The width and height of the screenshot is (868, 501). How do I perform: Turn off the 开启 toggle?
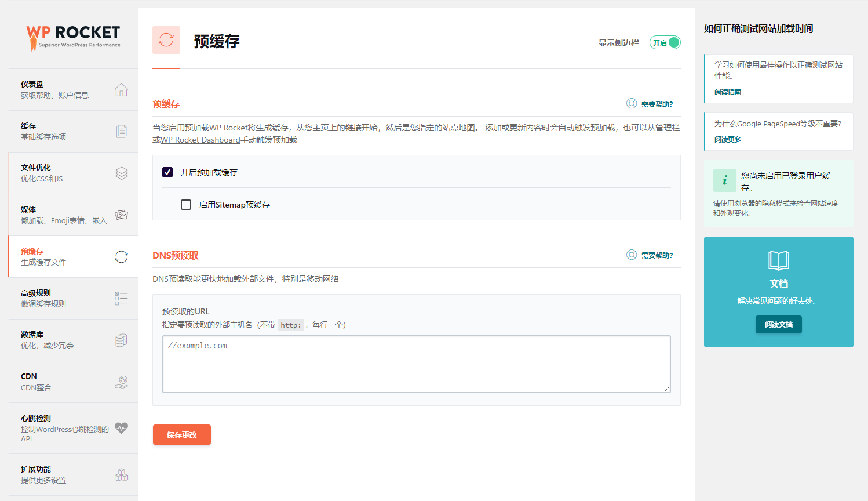pyautogui.click(x=665, y=42)
